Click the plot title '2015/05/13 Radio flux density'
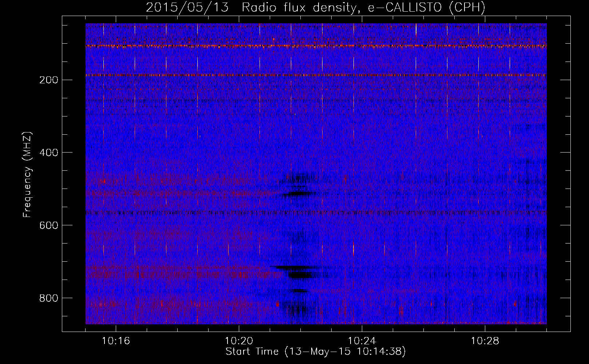The height and width of the screenshot is (364, 589). tap(316, 8)
